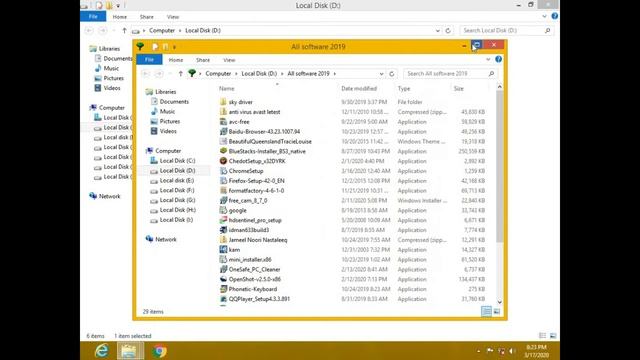
Task: Open Pictures library in All software 2019 sidebar
Action: click(x=169, y=121)
